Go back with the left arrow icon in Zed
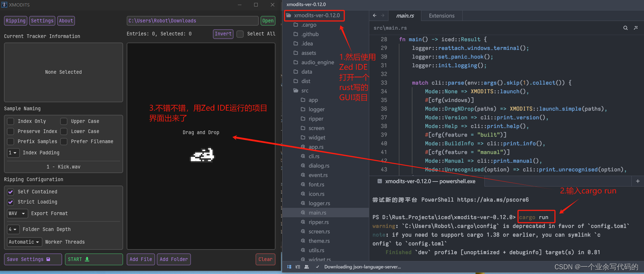This screenshot has height=274, width=644. 375,16
